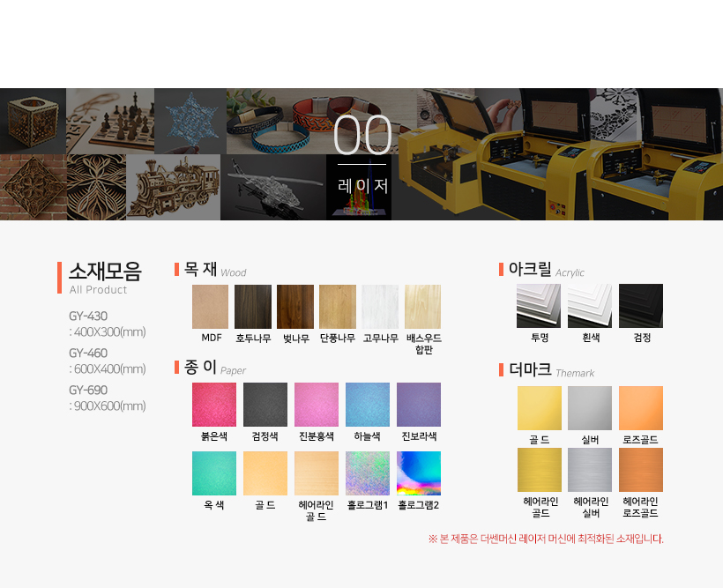Image resolution: width=723 pixels, height=588 pixels.
Task: Select the 홀로그램2 paper swatch
Action: pyautogui.click(x=419, y=473)
